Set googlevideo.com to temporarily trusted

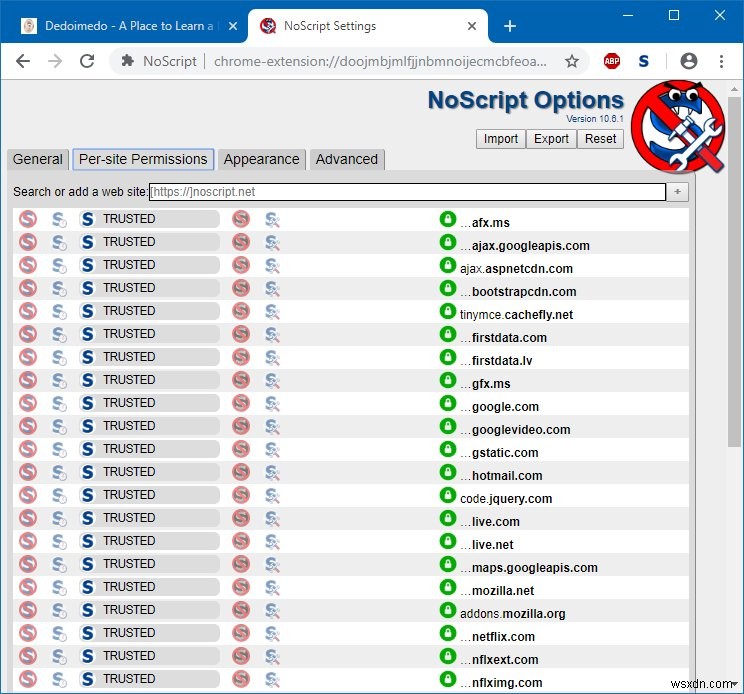coord(59,426)
